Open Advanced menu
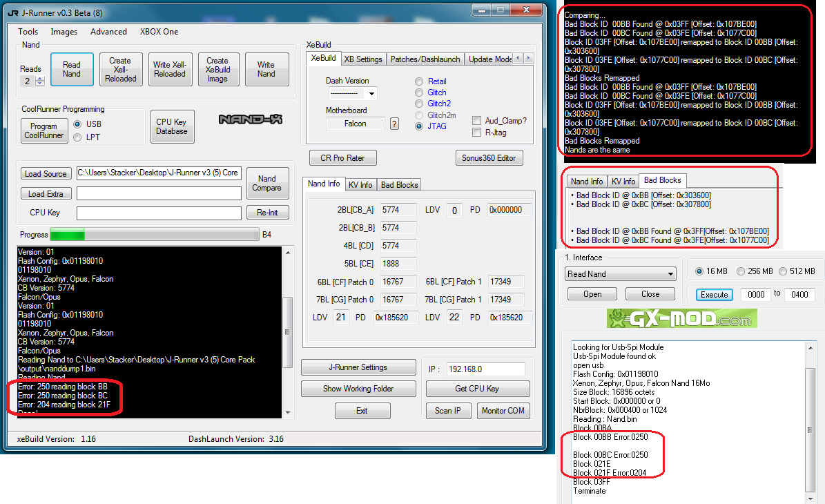 pyautogui.click(x=108, y=32)
